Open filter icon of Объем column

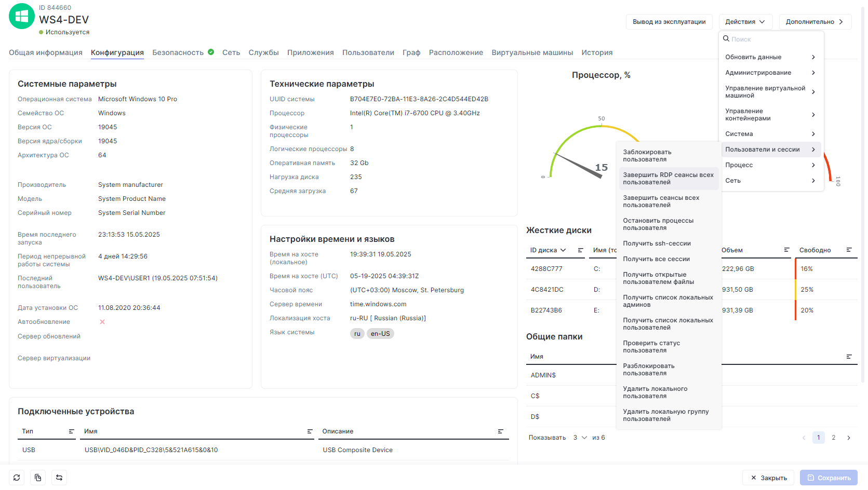787,250
